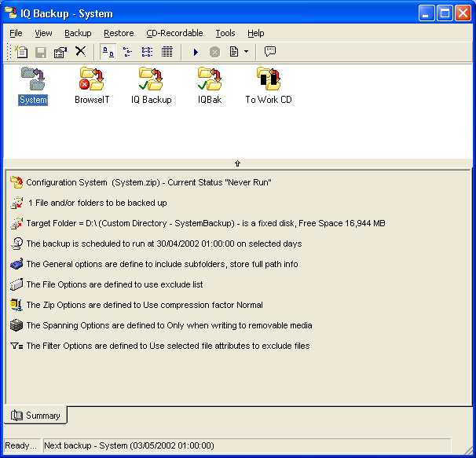Open the View menu

click(x=43, y=33)
